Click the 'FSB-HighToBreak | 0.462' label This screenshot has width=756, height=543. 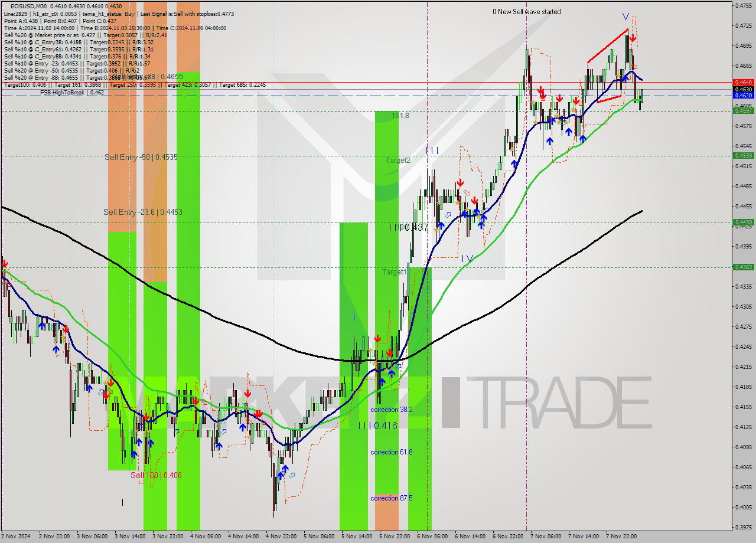[72, 93]
